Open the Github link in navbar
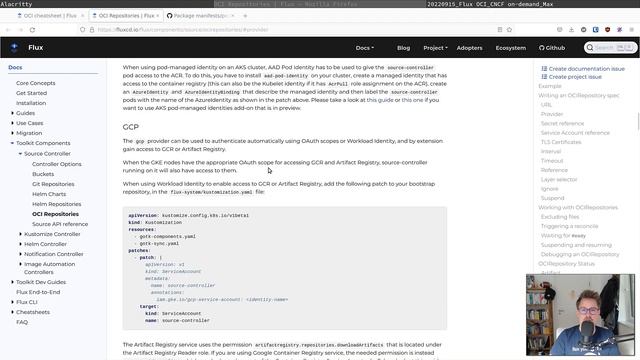The image size is (640, 360). [552, 48]
